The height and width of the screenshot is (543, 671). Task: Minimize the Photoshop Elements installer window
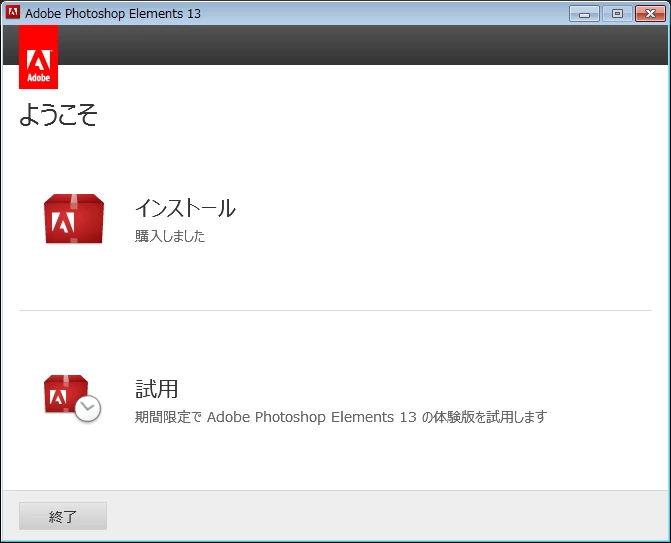(x=584, y=14)
